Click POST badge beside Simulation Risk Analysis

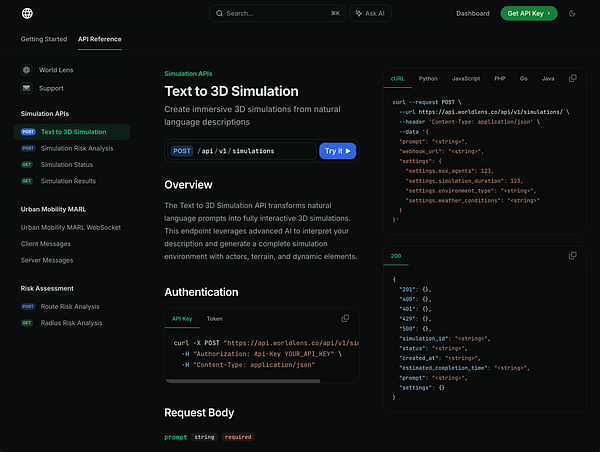(x=28, y=148)
